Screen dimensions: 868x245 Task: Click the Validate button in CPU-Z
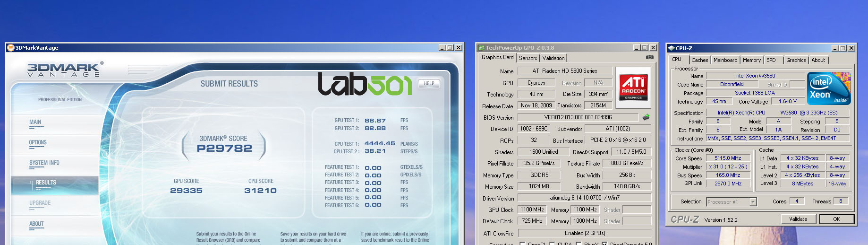coord(798,219)
